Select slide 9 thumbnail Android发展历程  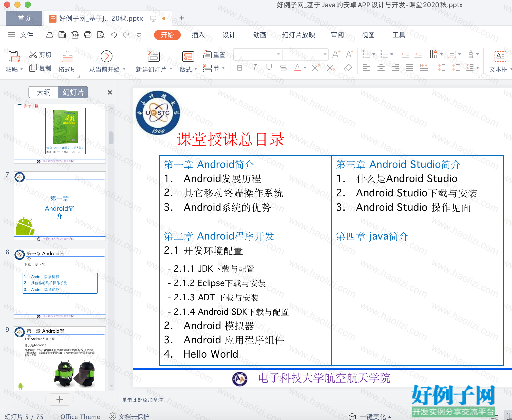tap(60, 359)
